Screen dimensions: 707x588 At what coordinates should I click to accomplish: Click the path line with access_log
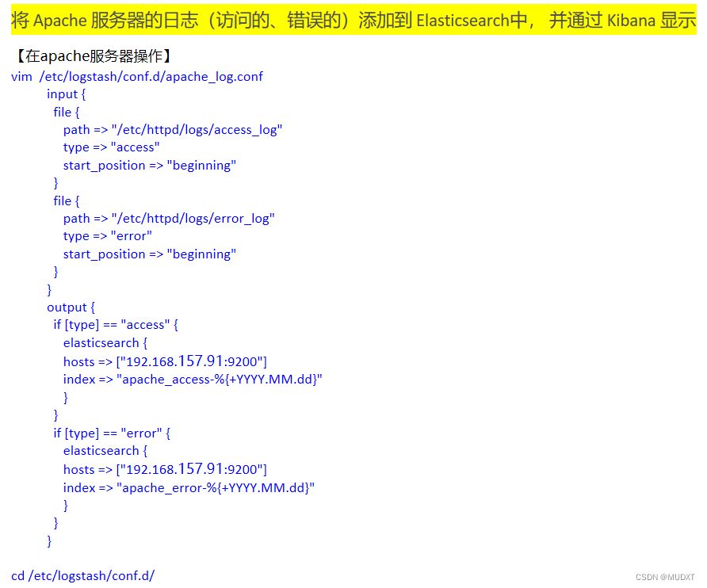point(173,130)
